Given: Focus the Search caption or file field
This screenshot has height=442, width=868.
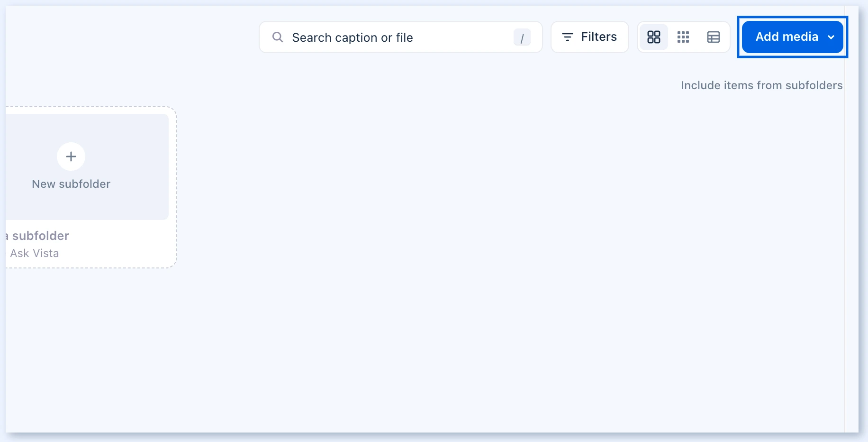Looking at the screenshot, I should click(401, 37).
